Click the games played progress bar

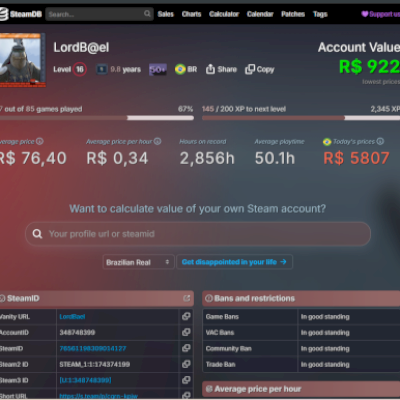point(97,118)
